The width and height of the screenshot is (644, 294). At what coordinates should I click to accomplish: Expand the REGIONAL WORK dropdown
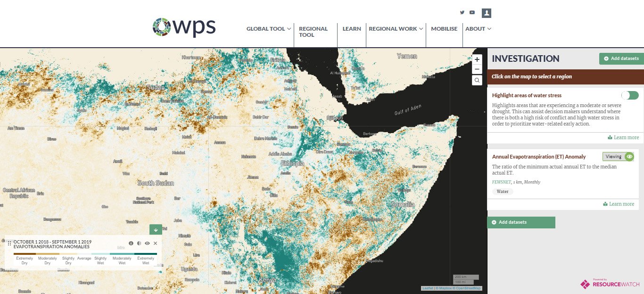coord(395,28)
